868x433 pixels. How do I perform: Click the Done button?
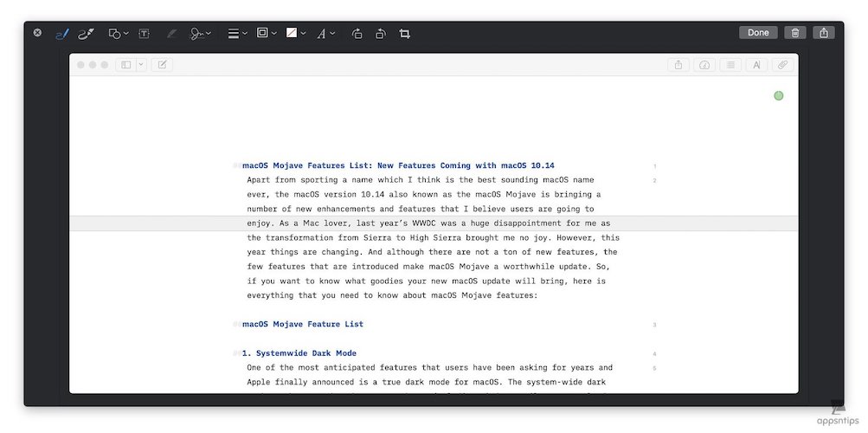(x=757, y=33)
